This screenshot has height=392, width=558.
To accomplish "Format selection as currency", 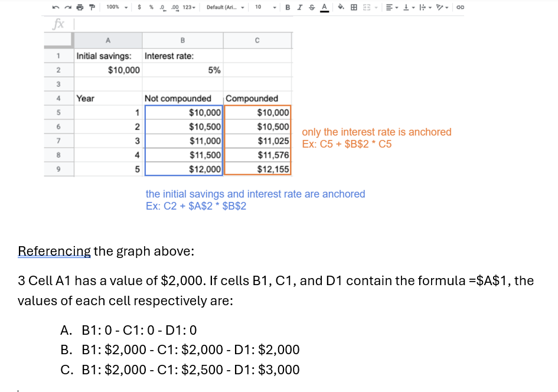I will pos(139,8).
